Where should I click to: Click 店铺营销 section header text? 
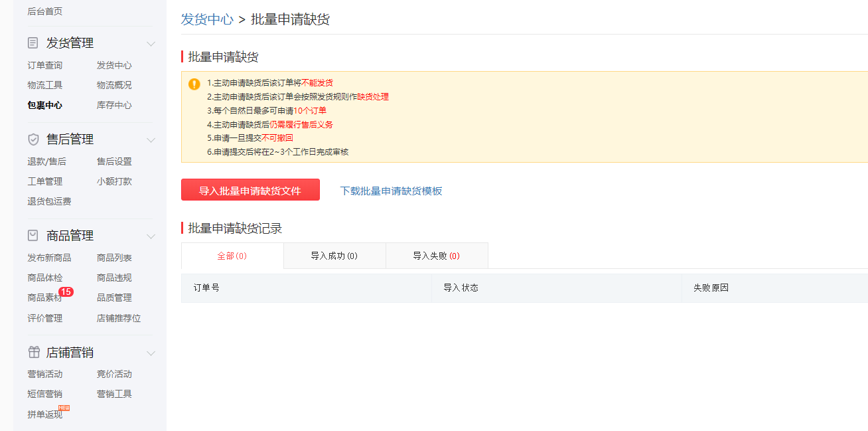70,353
